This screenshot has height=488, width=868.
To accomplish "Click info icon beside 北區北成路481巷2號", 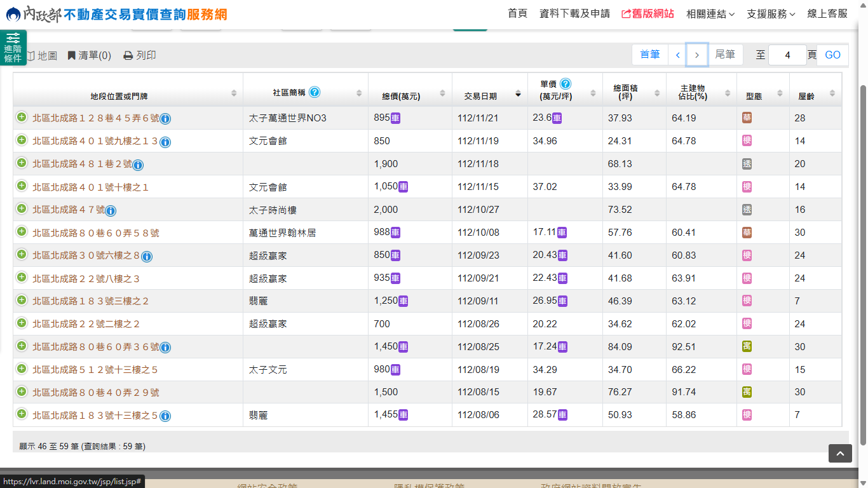I will 138,165.
